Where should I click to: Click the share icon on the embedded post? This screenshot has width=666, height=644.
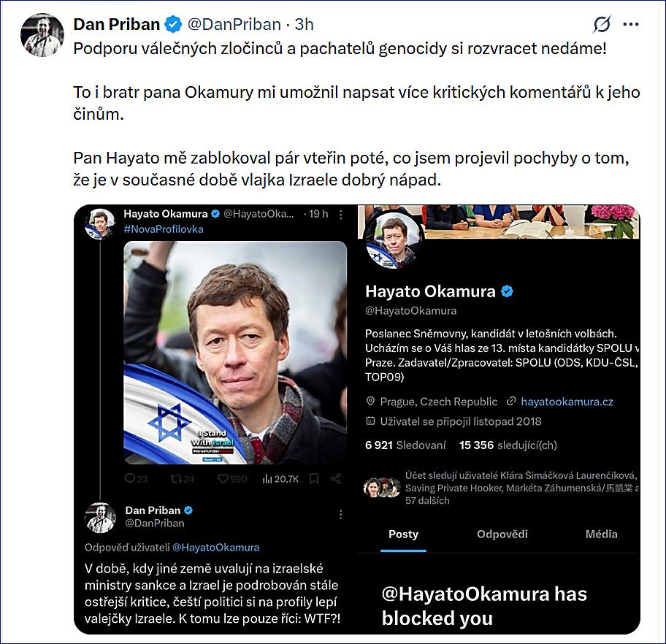[x=336, y=479]
